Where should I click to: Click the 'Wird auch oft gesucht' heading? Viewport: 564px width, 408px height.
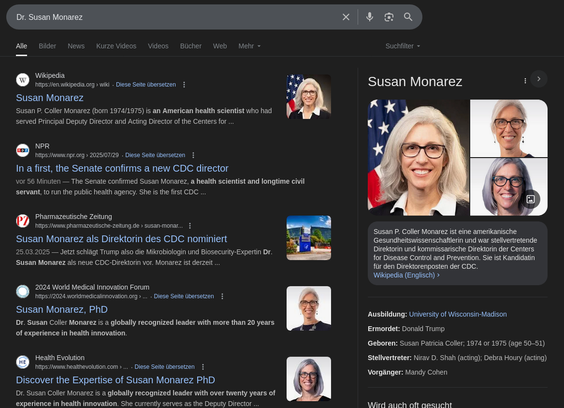coord(410,404)
